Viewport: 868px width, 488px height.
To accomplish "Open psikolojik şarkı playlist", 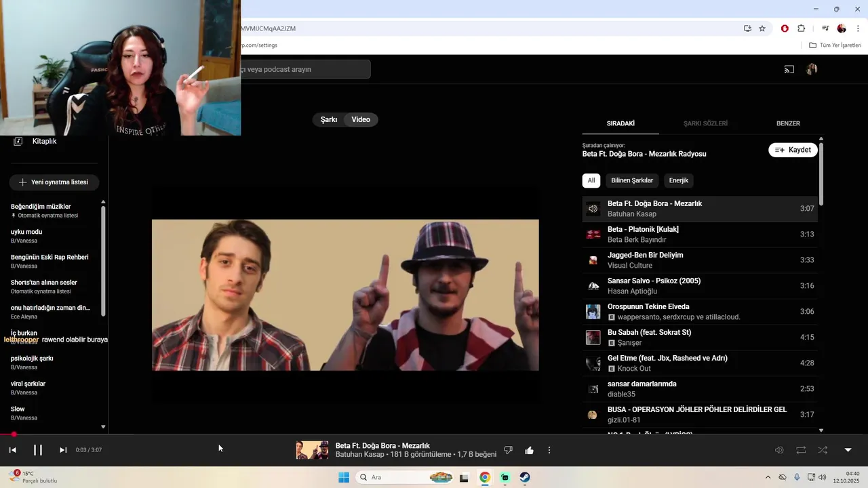I will [x=52, y=363].
